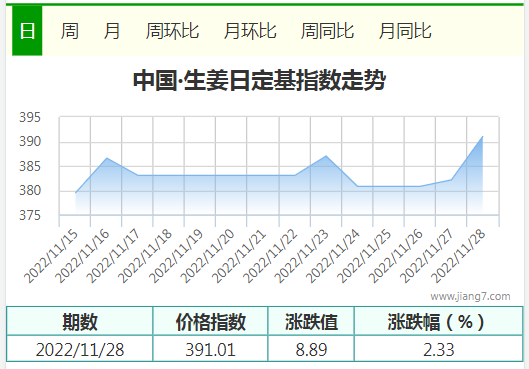Open the 月同比 tab

405,31
